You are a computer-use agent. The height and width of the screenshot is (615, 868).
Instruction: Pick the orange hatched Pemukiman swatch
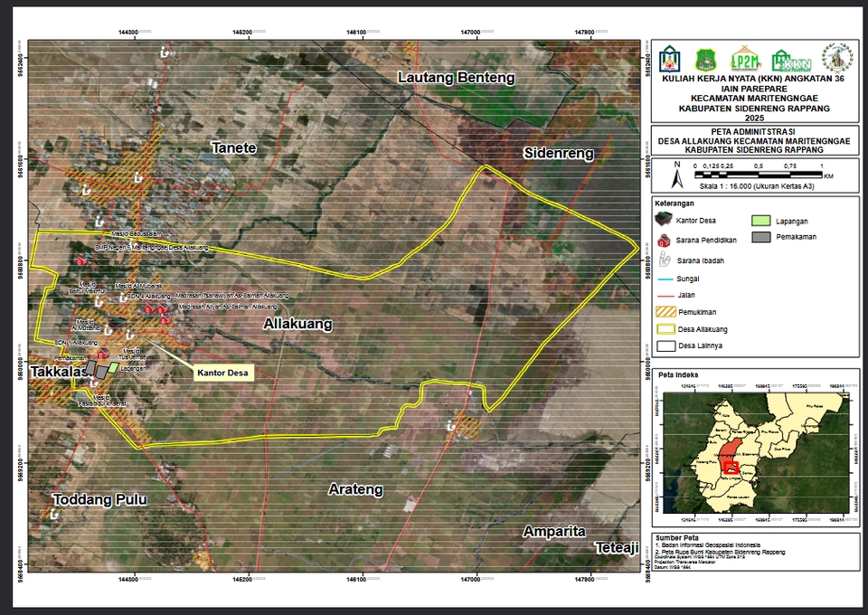point(665,311)
